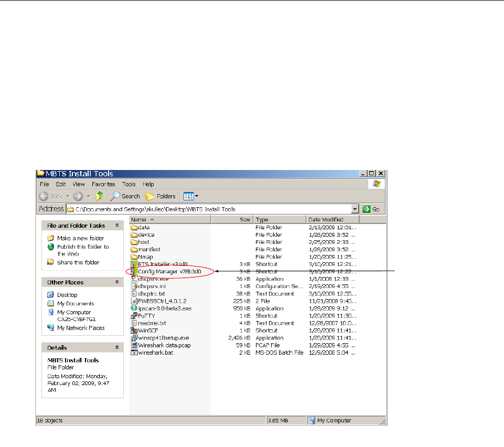Click the Go button
The height and width of the screenshot is (447, 504).
point(371,209)
